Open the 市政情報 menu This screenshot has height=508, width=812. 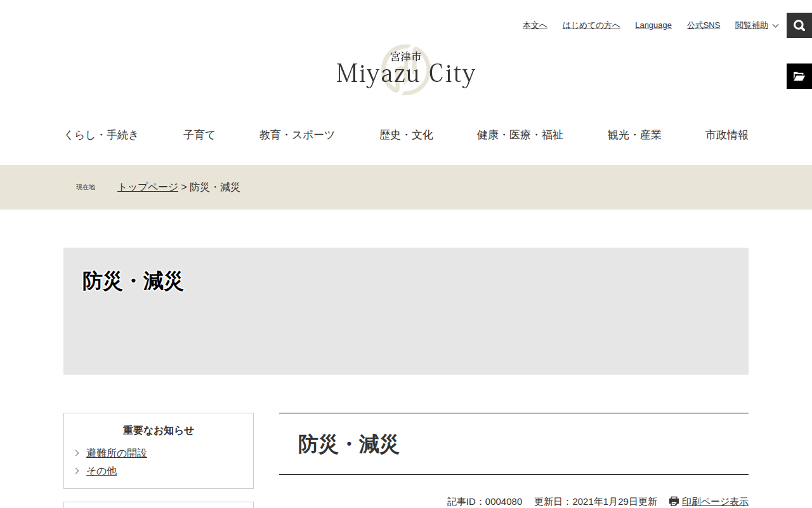tap(727, 135)
